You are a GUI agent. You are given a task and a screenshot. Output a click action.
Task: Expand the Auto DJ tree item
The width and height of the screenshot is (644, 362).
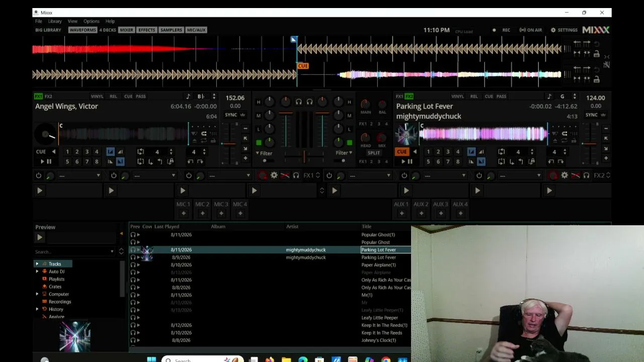pyautogui.click(x=37, y=271)
